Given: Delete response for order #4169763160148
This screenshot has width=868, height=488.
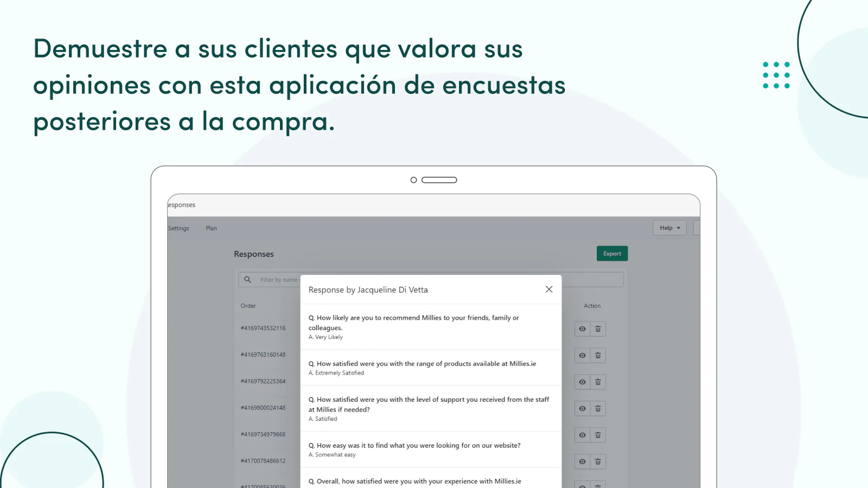Looking at the screenshot, I should pyautogui.click(x=598, y=356).
